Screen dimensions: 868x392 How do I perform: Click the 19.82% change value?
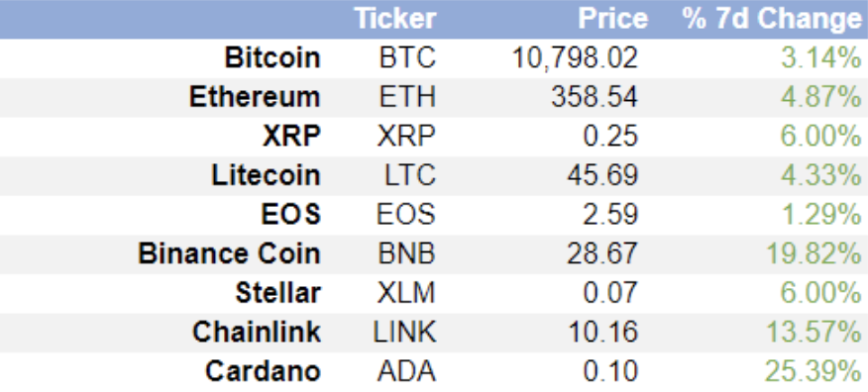(814, 254)
